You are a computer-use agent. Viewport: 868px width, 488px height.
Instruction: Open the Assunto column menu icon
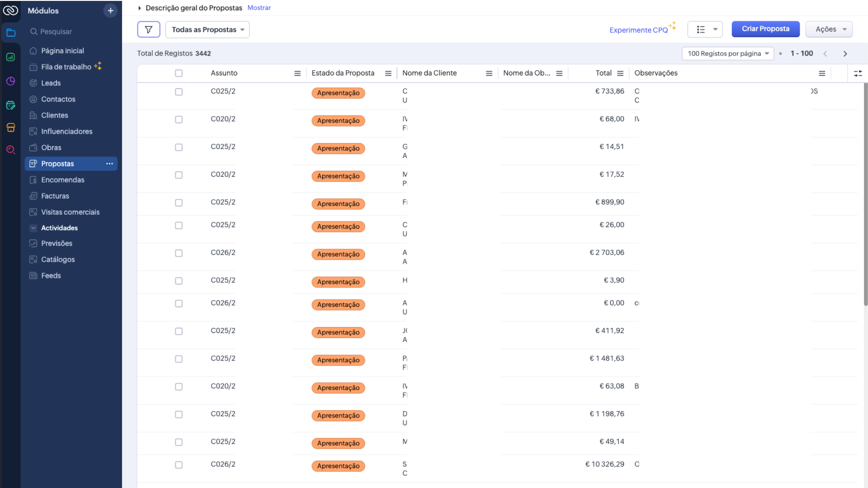[297, 73]
